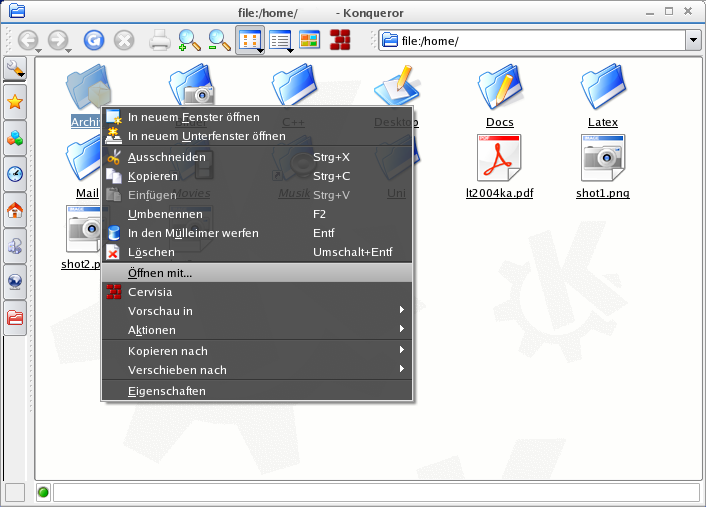This screenshot has width=706, height=507.
Task: Select the Mail folder
Action: 83,158
